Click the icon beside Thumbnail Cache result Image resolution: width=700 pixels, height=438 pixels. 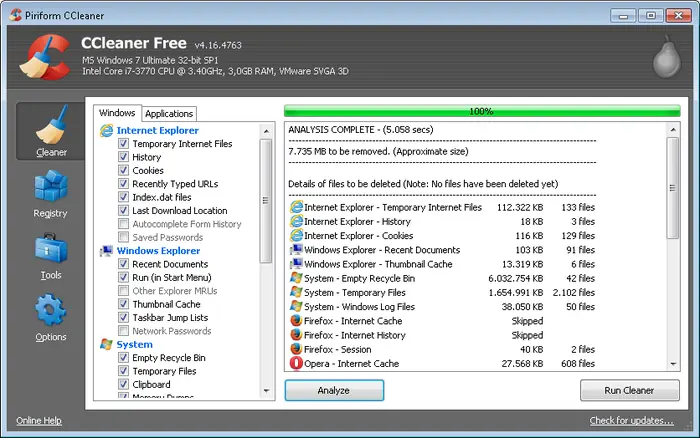(296, 264)
